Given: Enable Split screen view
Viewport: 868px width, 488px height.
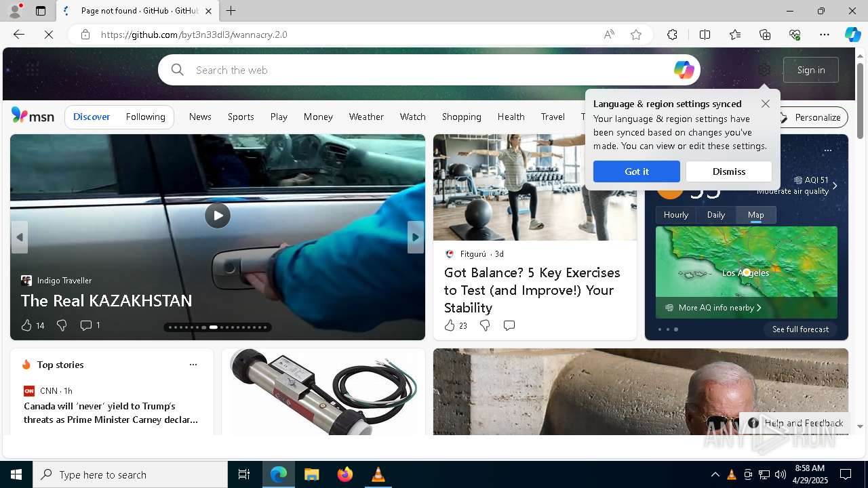Looking at the screenshot, I should [705, 35].
